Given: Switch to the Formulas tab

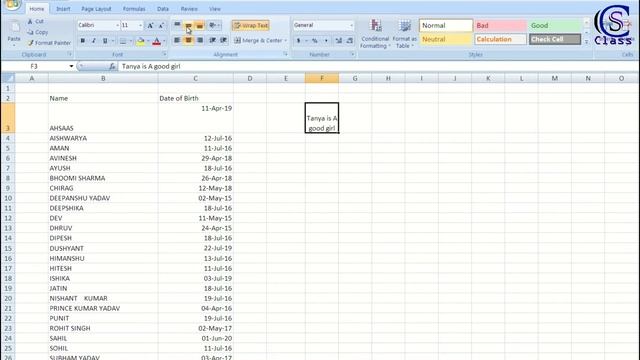Looking at the screenshot, I should pyautogui.click(x=134, y=9).
